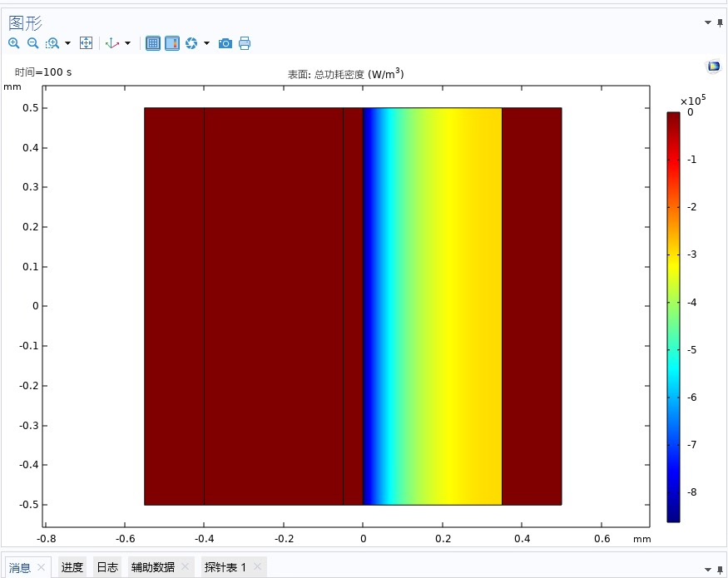Viewport: 728px width, 578px height.
Task: Select the 辅助数据 tab
Action: click(153, 567)
